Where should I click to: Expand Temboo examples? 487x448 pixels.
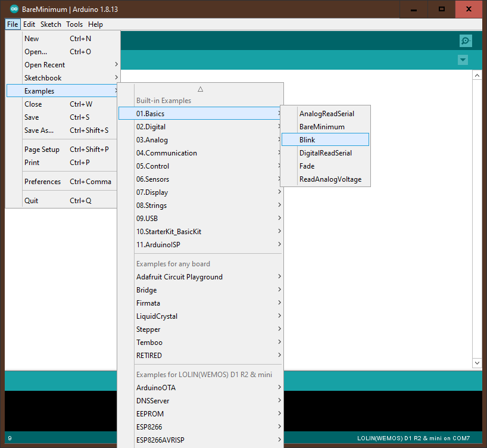pos(200,343)
